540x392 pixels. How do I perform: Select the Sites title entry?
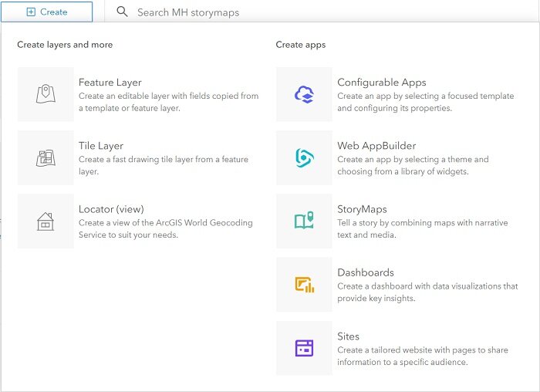(348, 336)
